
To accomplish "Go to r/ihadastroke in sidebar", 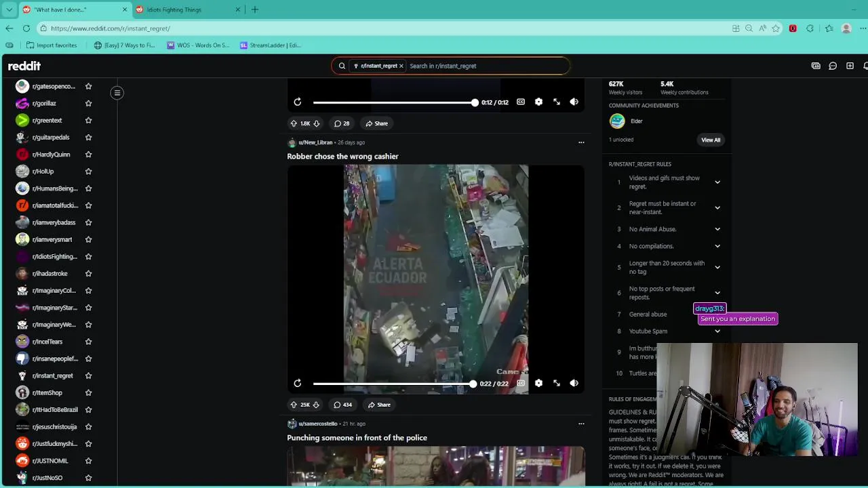I will coord(50,273).
